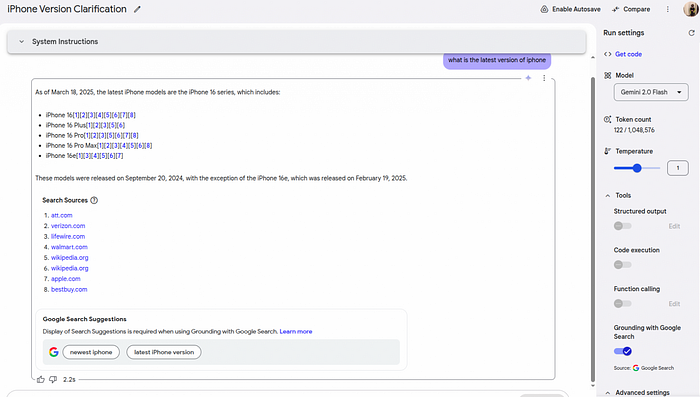Open the att.com source link

click(x=62, y=215)
